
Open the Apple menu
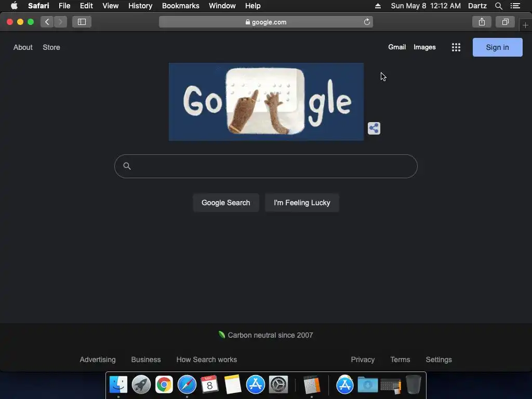[x=14, y=6]
